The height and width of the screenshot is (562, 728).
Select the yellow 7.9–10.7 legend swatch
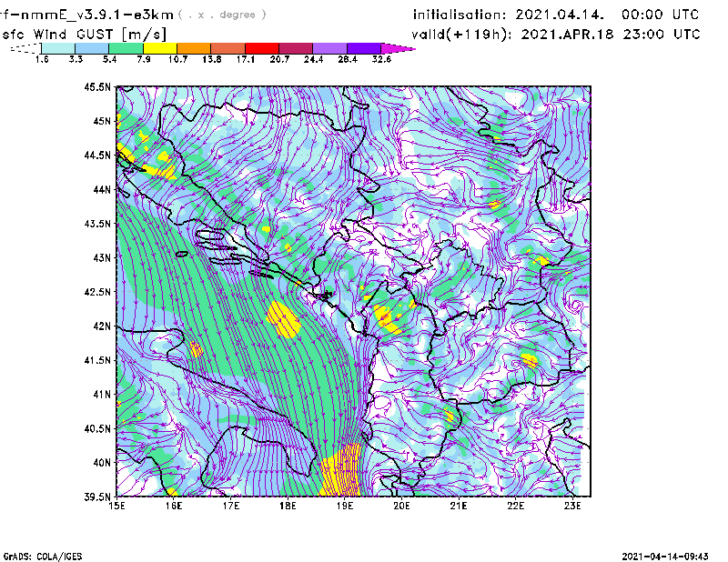point(160,48)
